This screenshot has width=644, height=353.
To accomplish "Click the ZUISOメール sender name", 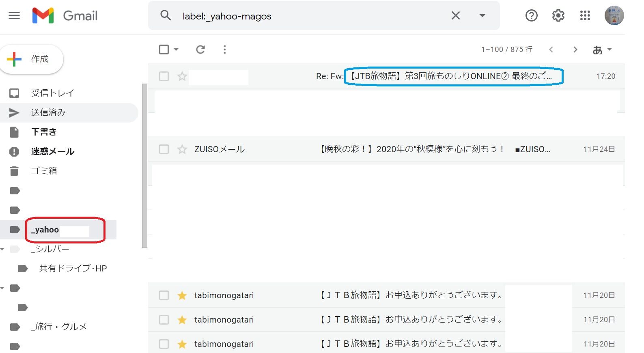I will (x=220, y=149).
